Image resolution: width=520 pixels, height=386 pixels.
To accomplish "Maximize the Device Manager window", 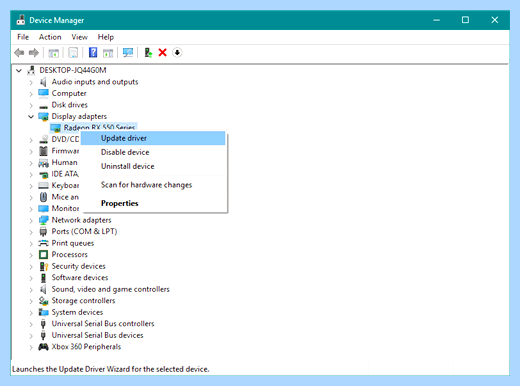I will 465,20.
